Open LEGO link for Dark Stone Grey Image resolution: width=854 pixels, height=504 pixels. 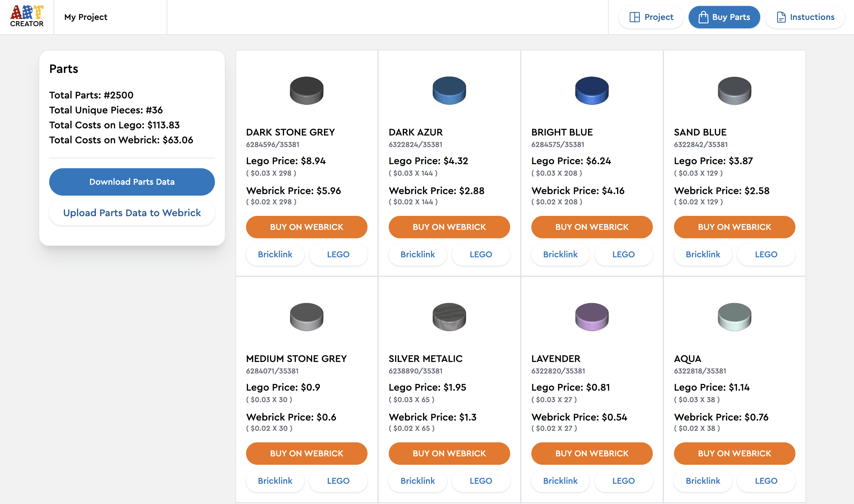(338, 254)
